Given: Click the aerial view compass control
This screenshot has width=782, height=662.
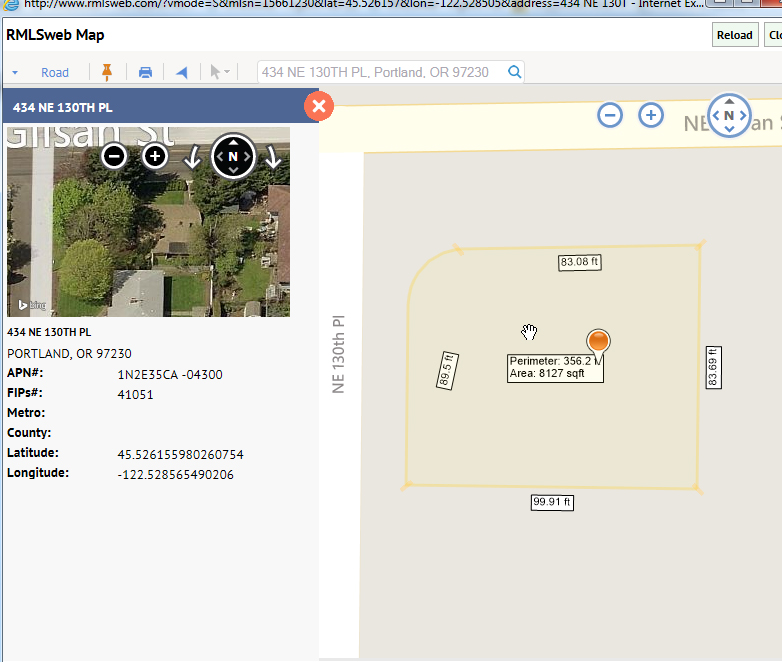Looking at the screenshot, I should 233,156.
